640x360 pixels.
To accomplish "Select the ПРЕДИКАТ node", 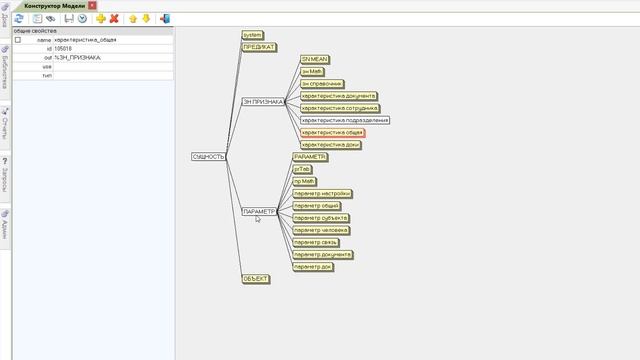I will [x=259, y=47].
